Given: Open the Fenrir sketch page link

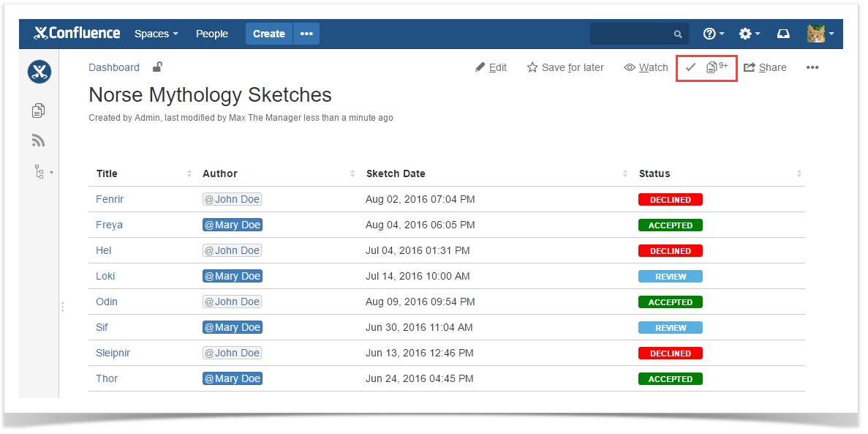Looking at the screenshot, I should click(110, 198).
